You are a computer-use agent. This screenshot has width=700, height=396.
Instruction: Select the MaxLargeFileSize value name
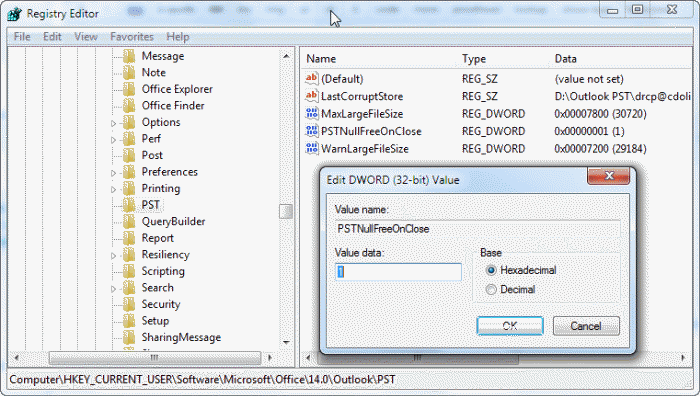coord(362,114)
